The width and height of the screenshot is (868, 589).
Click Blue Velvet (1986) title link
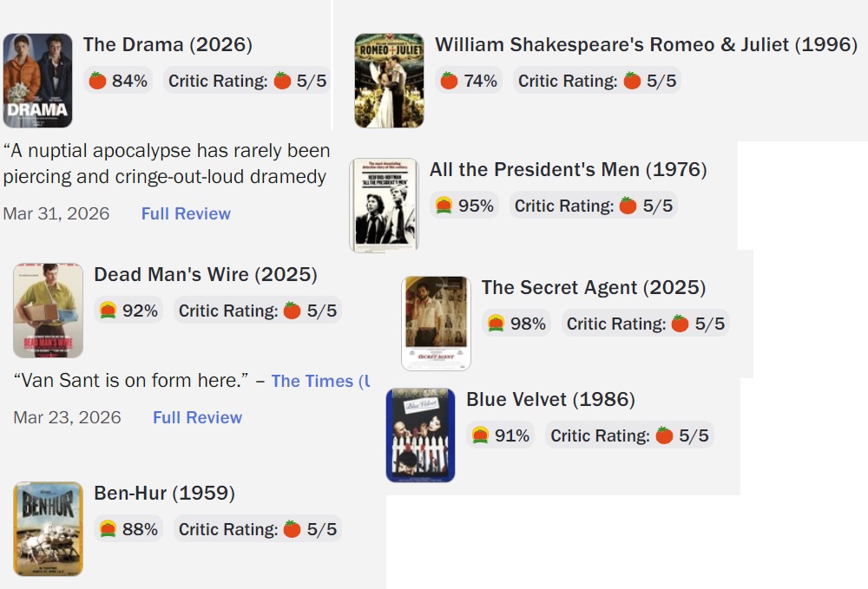[x=550, y=400]
